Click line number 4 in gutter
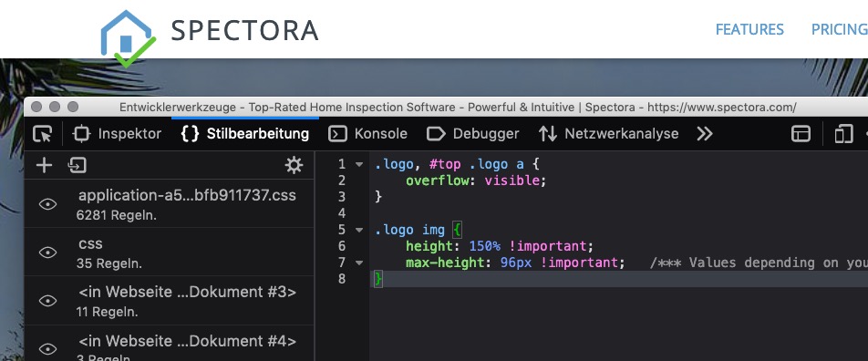The width and height of the screenshot is (868, 361). pyautogui.click(x=341, y=213)
